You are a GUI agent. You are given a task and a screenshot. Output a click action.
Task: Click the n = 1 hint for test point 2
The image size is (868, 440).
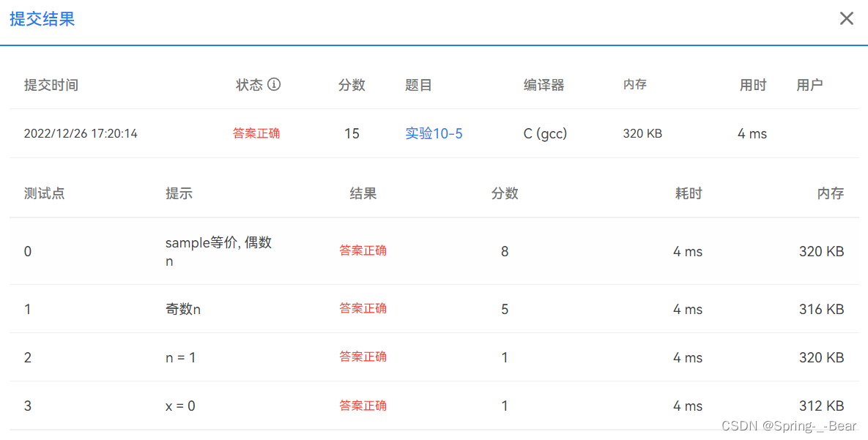(x=179, y=357)
